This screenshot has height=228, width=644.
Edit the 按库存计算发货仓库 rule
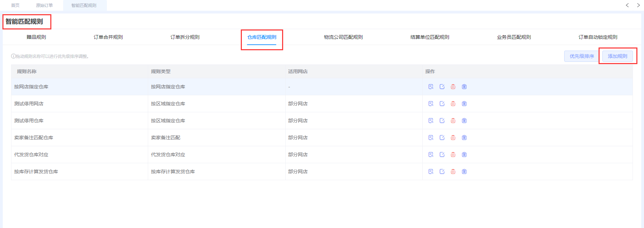coord(442,172)
